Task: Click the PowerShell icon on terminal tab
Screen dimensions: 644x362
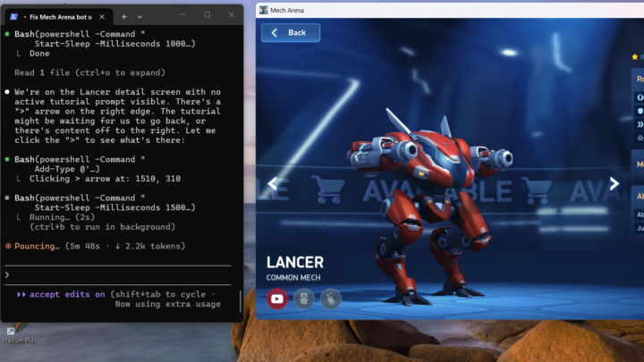Action: [13, 17]
